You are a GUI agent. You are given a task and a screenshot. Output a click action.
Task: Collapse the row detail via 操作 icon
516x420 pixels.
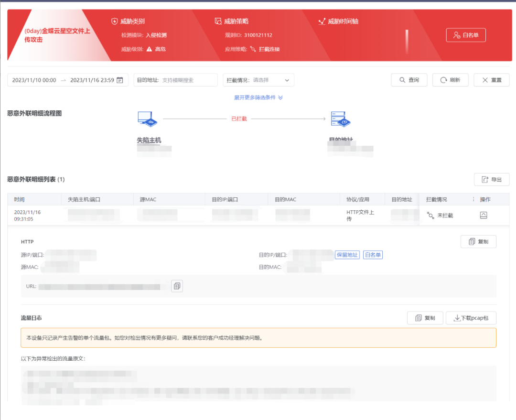tap(484, 215)
